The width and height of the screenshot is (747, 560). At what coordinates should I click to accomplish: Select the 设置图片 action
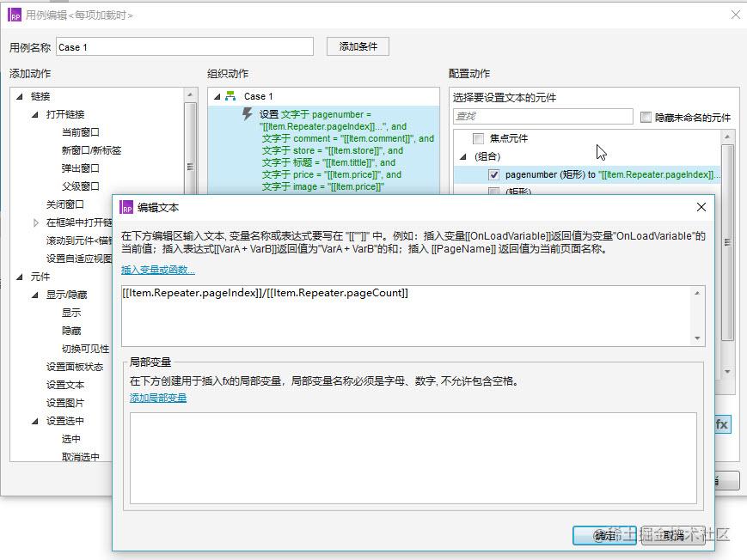65,403
